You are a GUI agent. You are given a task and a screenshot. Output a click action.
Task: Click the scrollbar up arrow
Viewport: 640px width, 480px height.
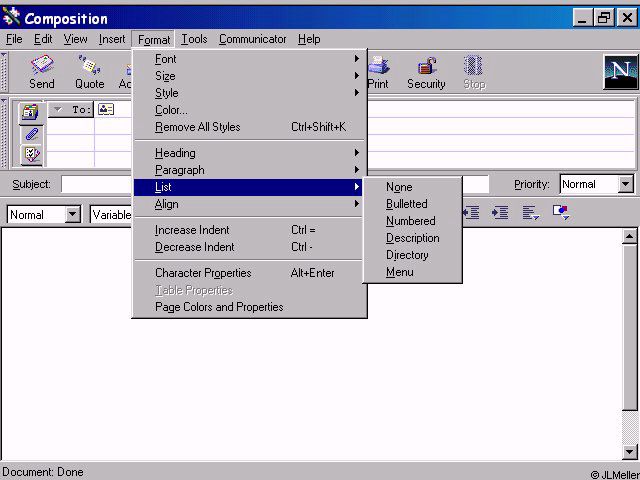(x=629, y=236)
